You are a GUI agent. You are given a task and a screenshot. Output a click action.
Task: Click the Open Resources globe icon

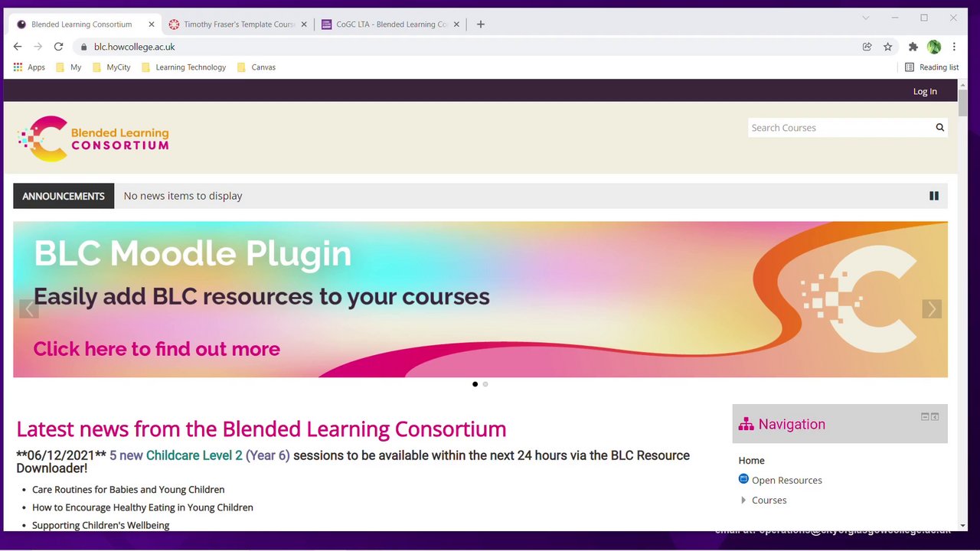tap(743, 479)
